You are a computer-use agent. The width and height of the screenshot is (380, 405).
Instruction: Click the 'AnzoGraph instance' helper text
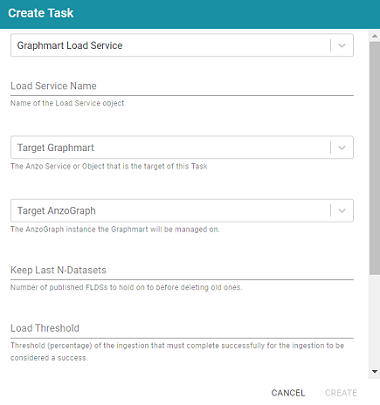click(115, 229)
